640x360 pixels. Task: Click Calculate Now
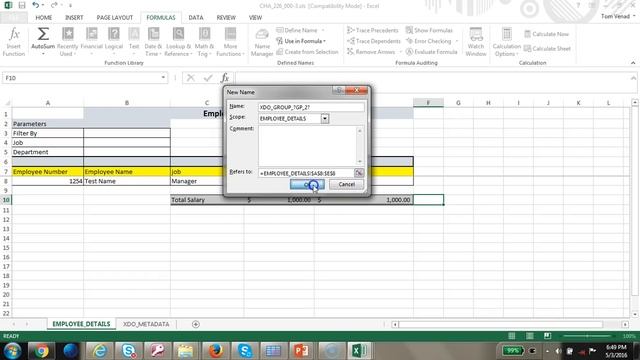(547, 34)
